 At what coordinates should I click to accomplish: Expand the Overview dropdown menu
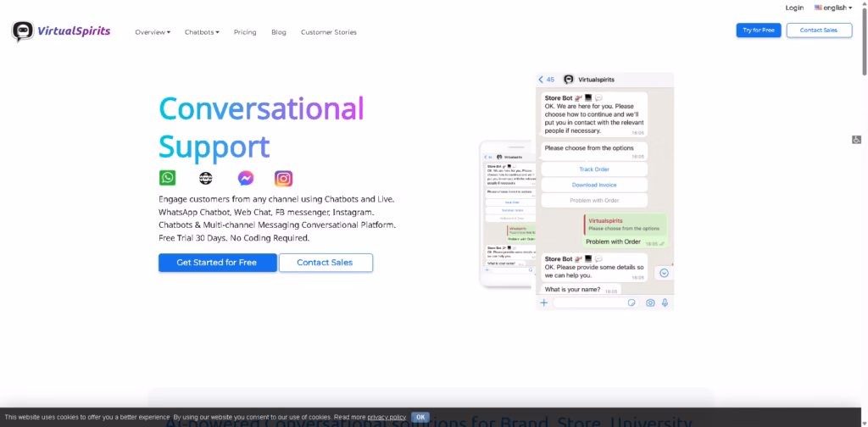coord(153,32)
